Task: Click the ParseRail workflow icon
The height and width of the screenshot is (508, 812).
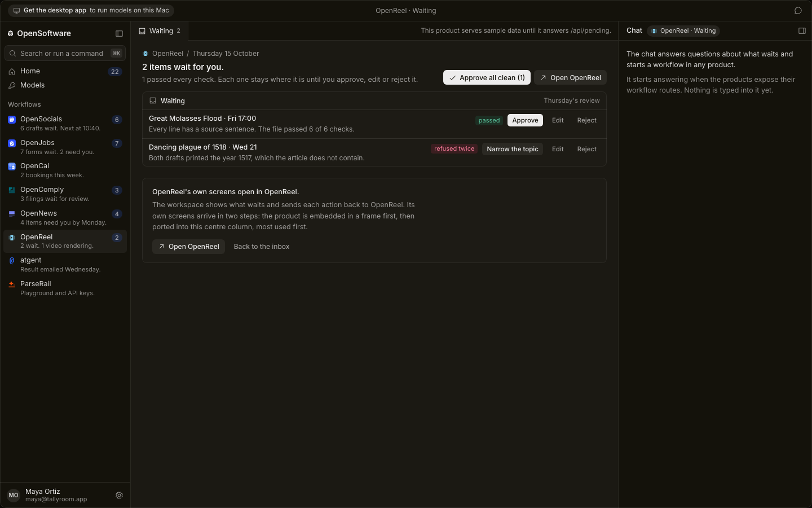Action: [12, 284]
